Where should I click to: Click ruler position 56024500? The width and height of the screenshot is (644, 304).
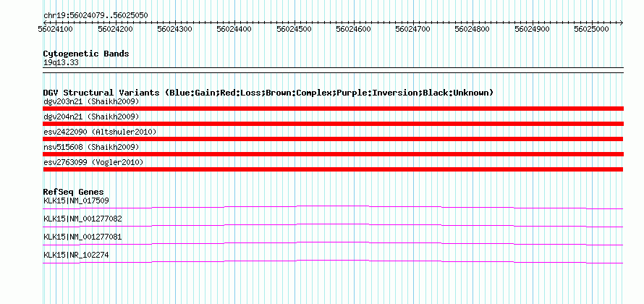tap(294, 30)
